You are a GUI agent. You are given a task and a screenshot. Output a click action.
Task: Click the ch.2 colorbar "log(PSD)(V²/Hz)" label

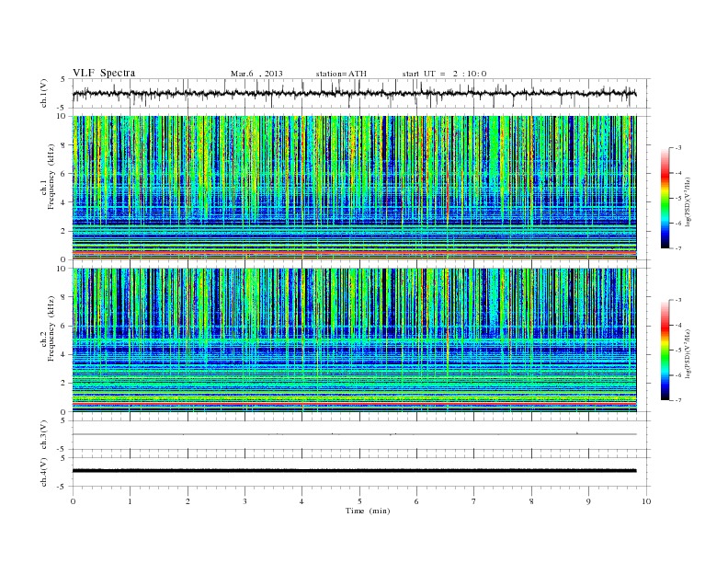tap(688, 353)
